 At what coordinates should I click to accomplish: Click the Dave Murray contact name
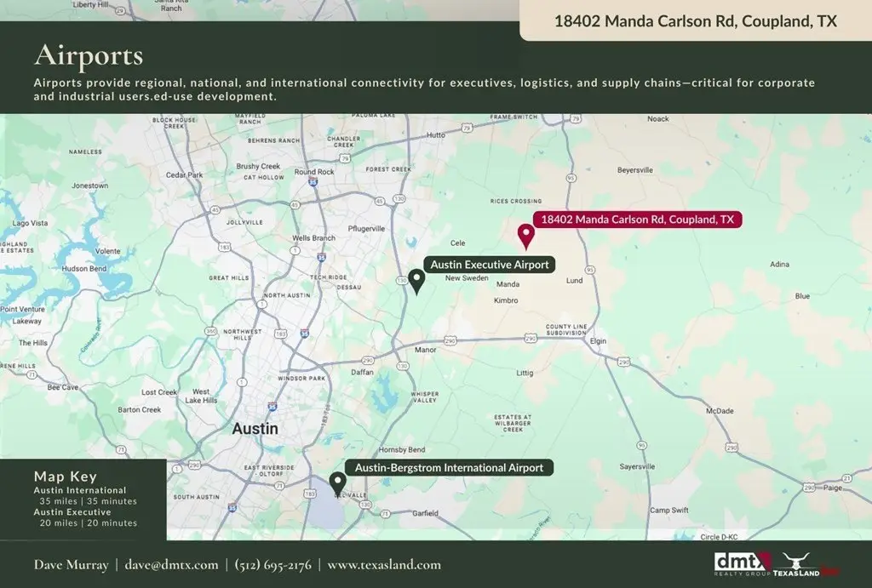(x=71, y=565)
